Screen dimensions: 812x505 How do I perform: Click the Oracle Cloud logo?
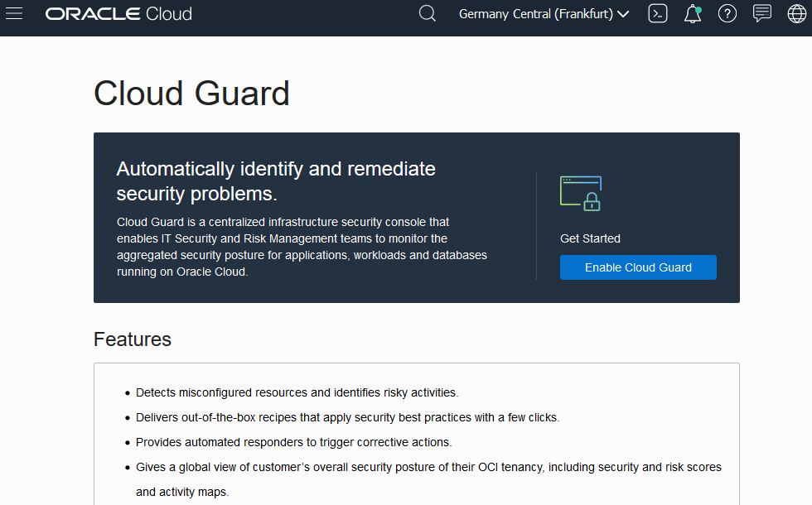118,13
